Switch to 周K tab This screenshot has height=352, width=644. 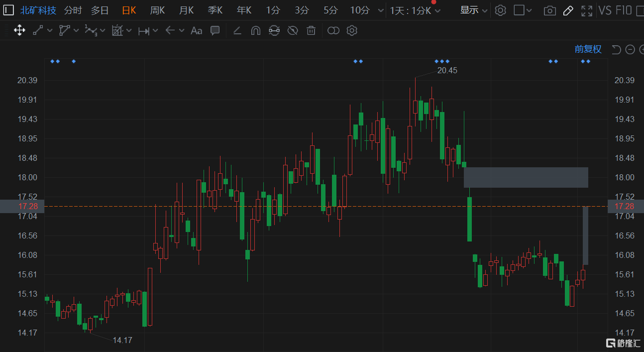pyautogui.click(x=157, y=10)
